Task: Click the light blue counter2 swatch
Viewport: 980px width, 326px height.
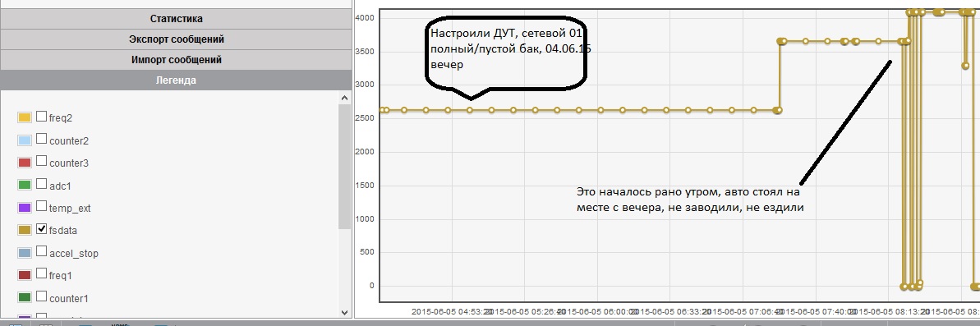Action: (x=25, y=140)
